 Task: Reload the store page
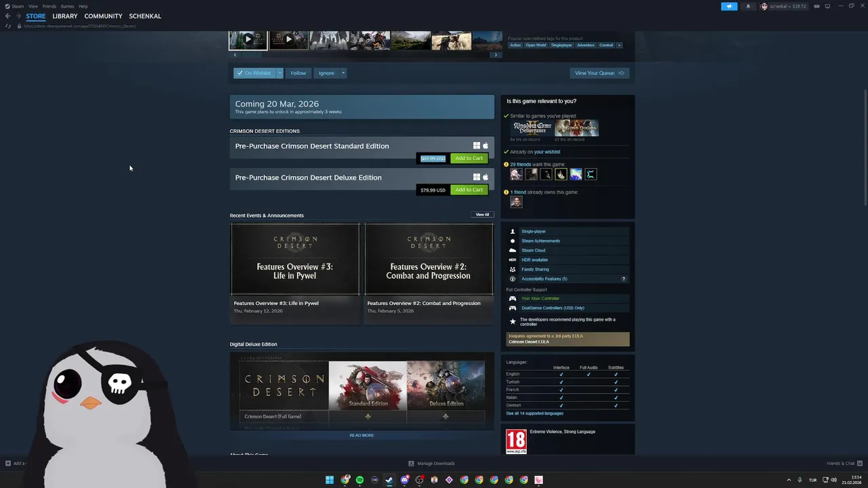point(7,26)
